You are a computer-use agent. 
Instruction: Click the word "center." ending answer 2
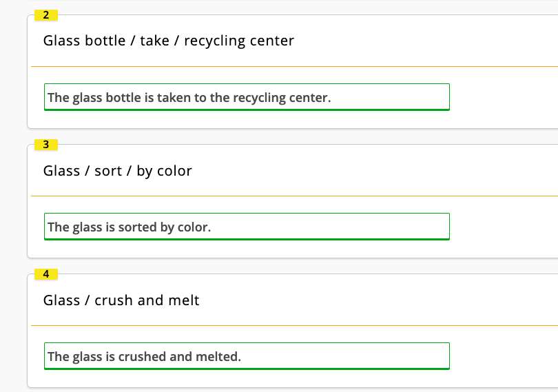[310, 98]
